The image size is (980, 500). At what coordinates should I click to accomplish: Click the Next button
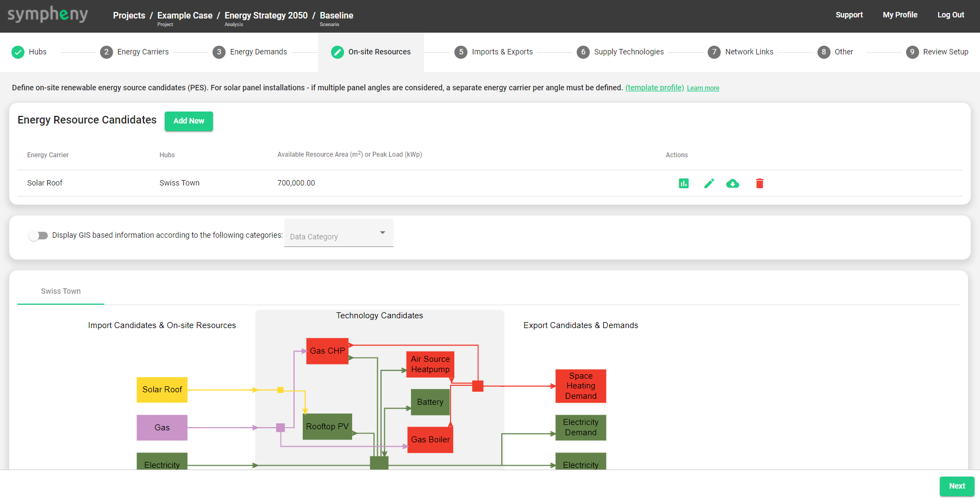pos(957,486)
